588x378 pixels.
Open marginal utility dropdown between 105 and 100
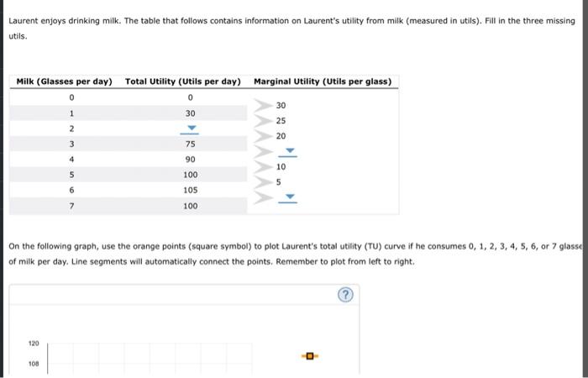[x=287, y=197]
